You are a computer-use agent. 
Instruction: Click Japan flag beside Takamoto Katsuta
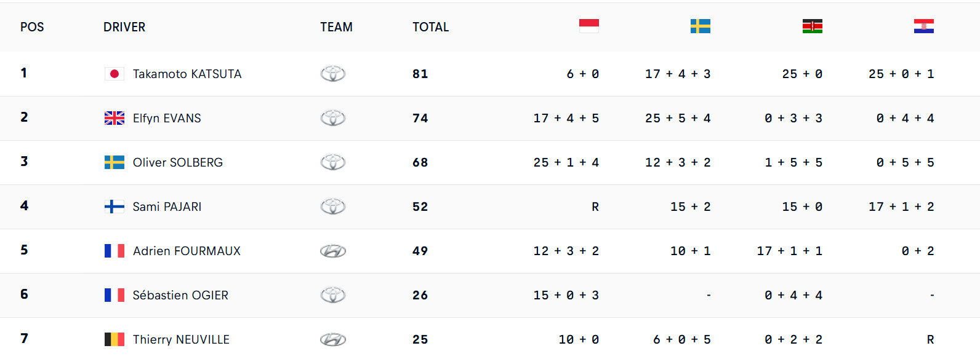114,74
